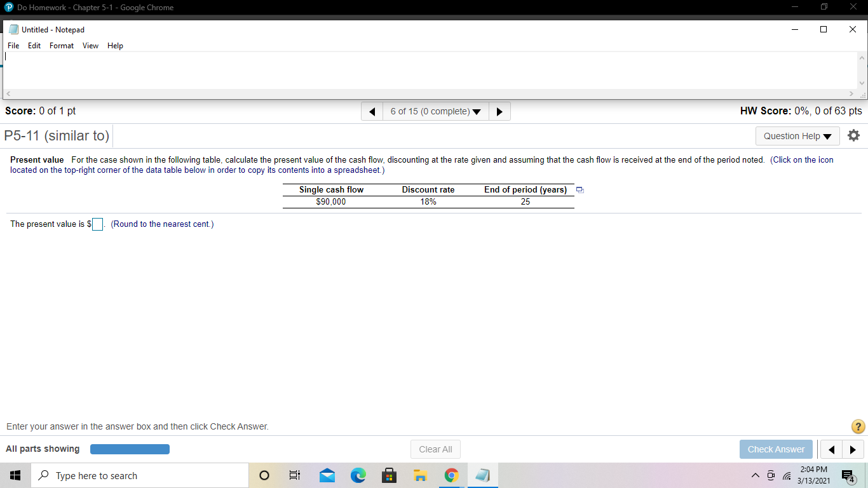Launch Google Chrome from the taskbar
The height and width of the screenshot is (488, 868).
(451, 475)
